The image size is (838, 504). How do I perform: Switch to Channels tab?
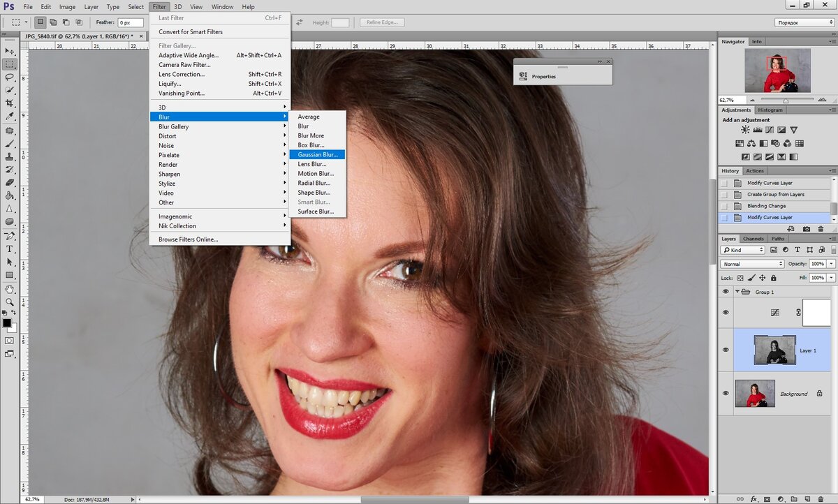pyautogui.click(x=754, y=239)
